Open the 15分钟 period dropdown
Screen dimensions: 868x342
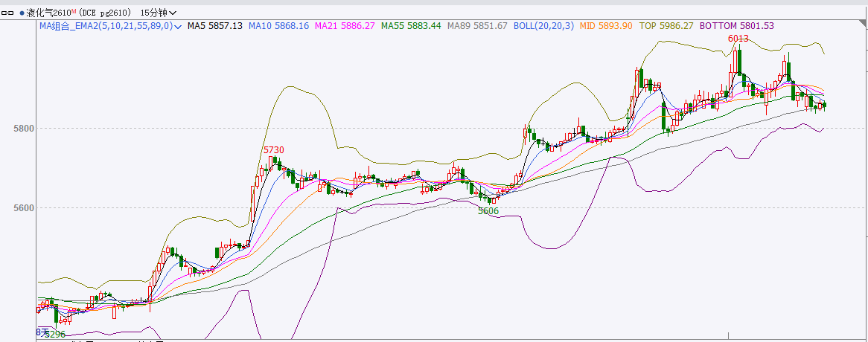tap(159, 13)
